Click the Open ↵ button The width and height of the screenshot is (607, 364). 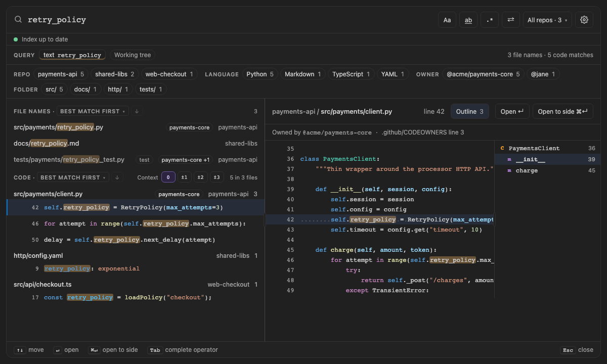click(x=512, y=111)
